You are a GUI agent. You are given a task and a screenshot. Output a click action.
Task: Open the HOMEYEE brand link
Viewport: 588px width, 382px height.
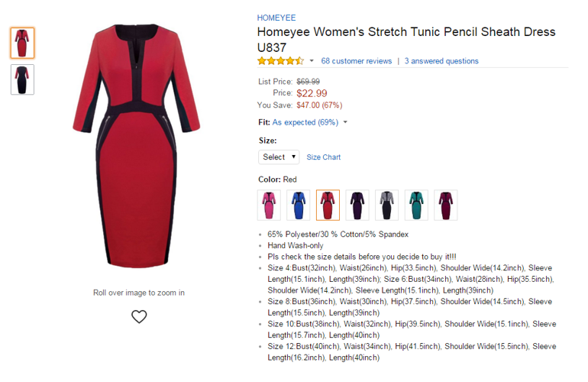[276, 18]
